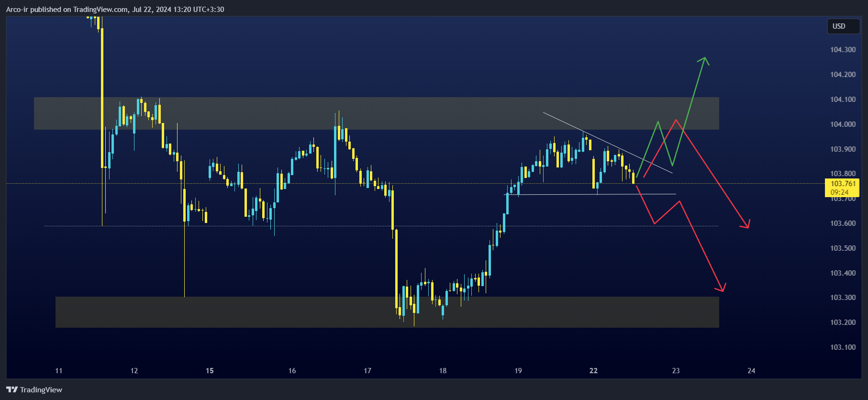
Task: Click the TradingView logo
Action: point(34,389)
